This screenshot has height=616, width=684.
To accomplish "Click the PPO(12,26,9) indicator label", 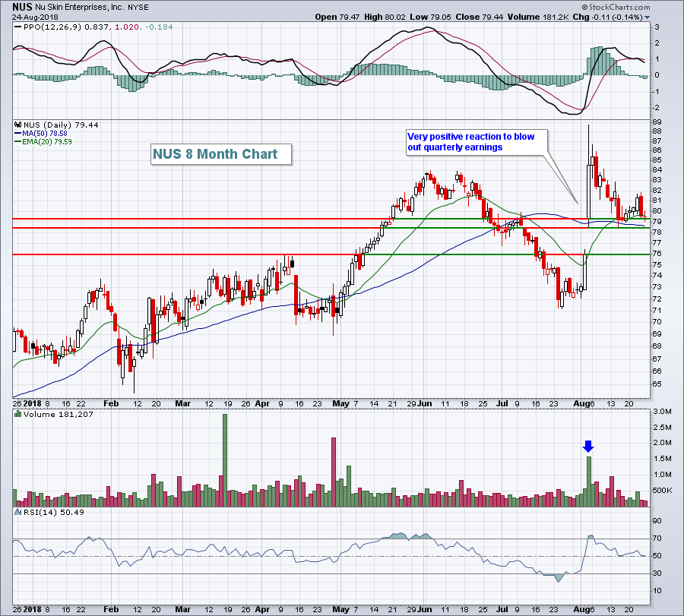I will pos(52,27).
